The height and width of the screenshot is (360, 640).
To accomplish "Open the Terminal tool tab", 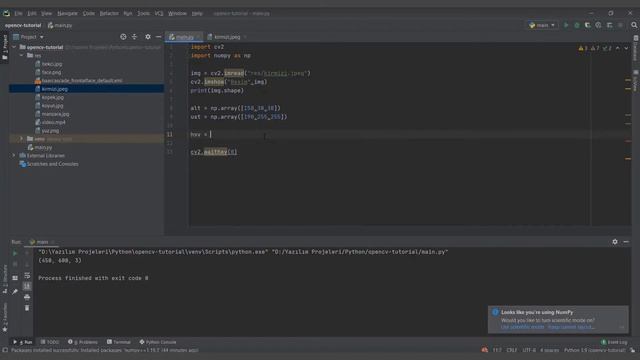I will click(119, 342).
